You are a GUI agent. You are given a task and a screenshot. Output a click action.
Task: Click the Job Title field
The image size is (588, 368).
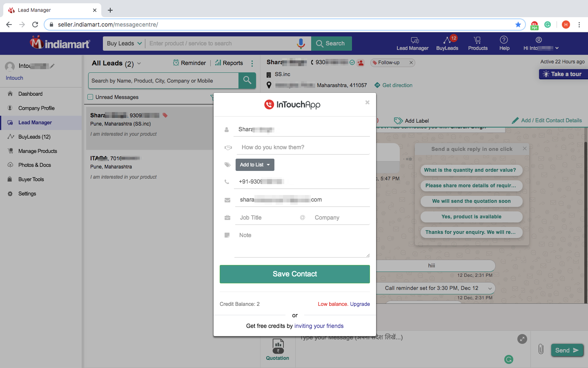(266, 218)
